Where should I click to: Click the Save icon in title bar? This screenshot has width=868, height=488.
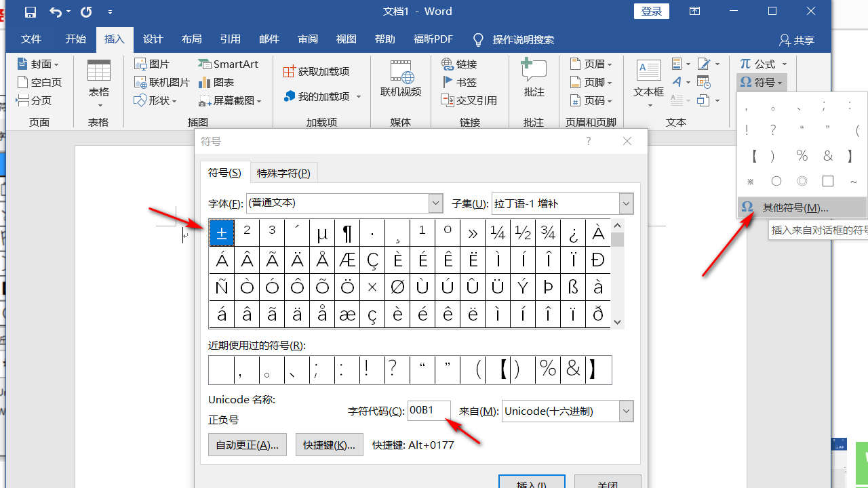tap(31, 12)
